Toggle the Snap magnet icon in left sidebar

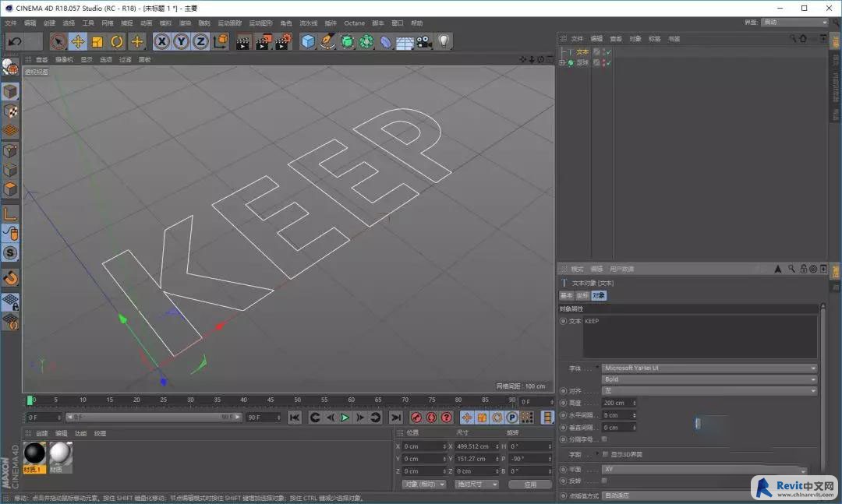click(10, 278)
